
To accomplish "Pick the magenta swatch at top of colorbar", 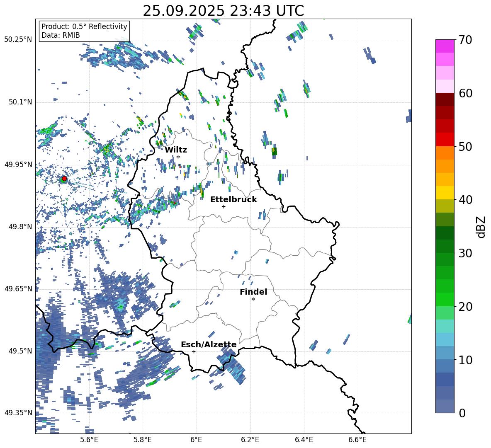I will (445, 46).
